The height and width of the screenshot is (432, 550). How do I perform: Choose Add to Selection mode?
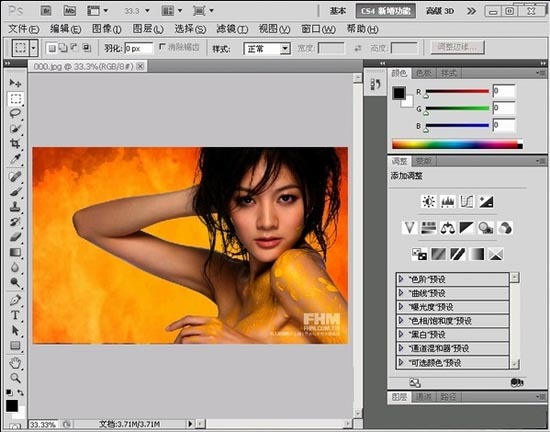(x=63, y=48)
